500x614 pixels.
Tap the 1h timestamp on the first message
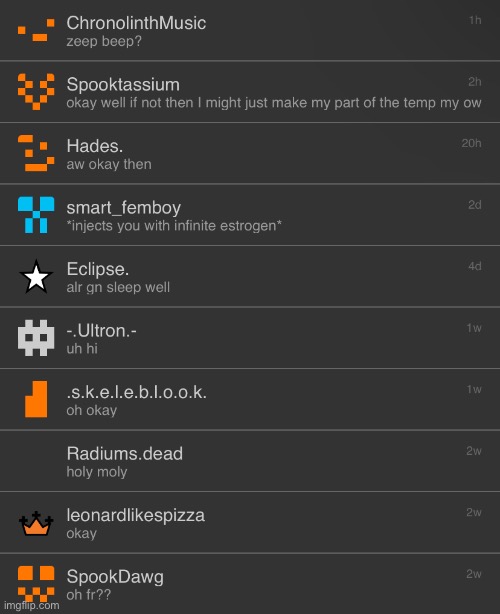pyautogui.click(x=475, y=20)
